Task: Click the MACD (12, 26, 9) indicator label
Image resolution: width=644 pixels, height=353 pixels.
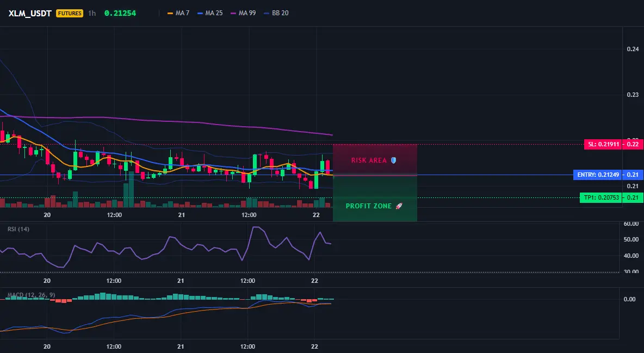Action: click(x=31, y=295)
